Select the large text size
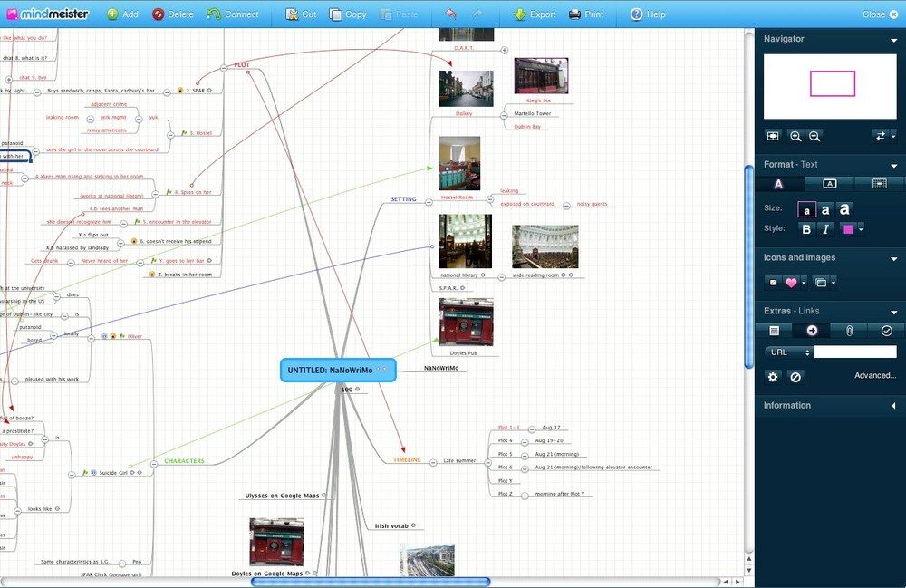Screen dimensions: 906x588 [x=844, y=209]
